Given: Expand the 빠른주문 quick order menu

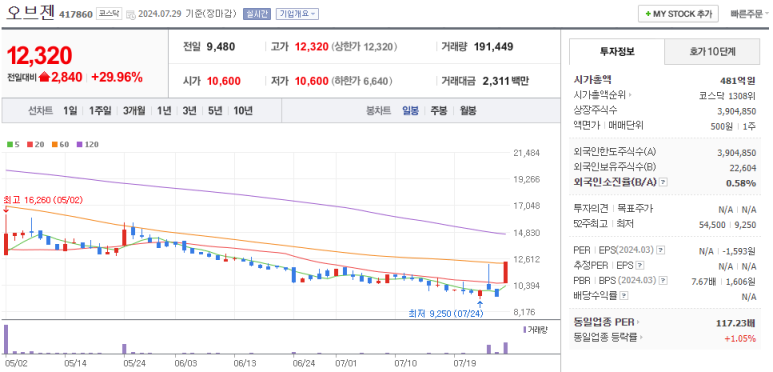Looking at the screenshot, I should pyautogui.click(x=749, y=14).
